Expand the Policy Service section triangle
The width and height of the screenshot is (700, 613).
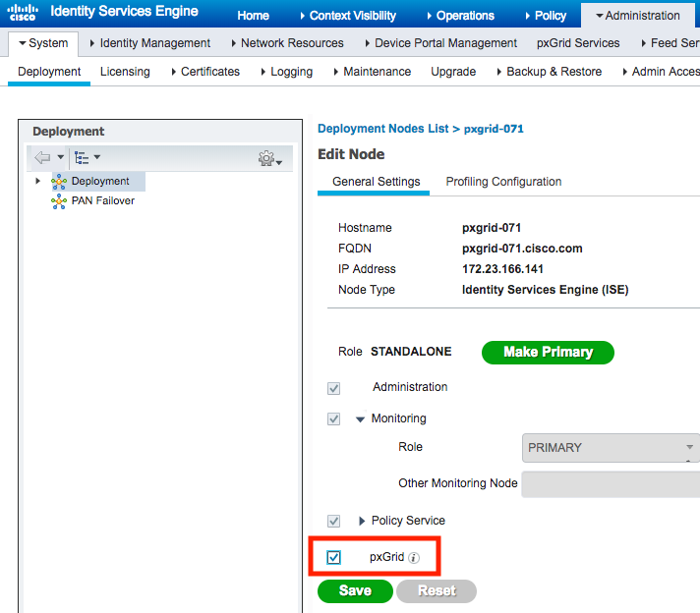click(x=362, y=521)
